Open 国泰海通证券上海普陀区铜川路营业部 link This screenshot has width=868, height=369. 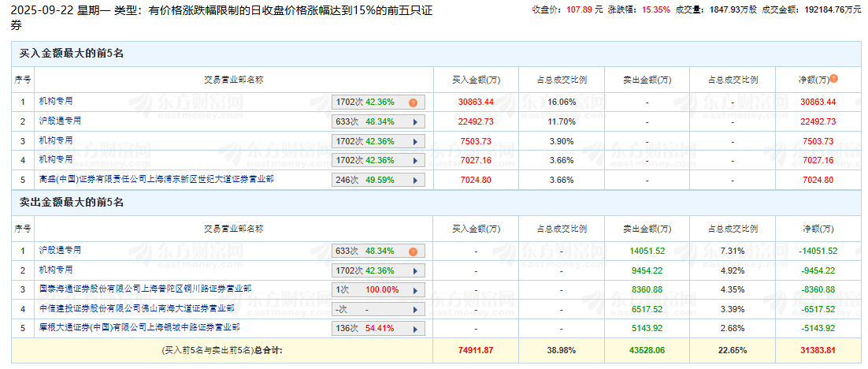(146, 289)
